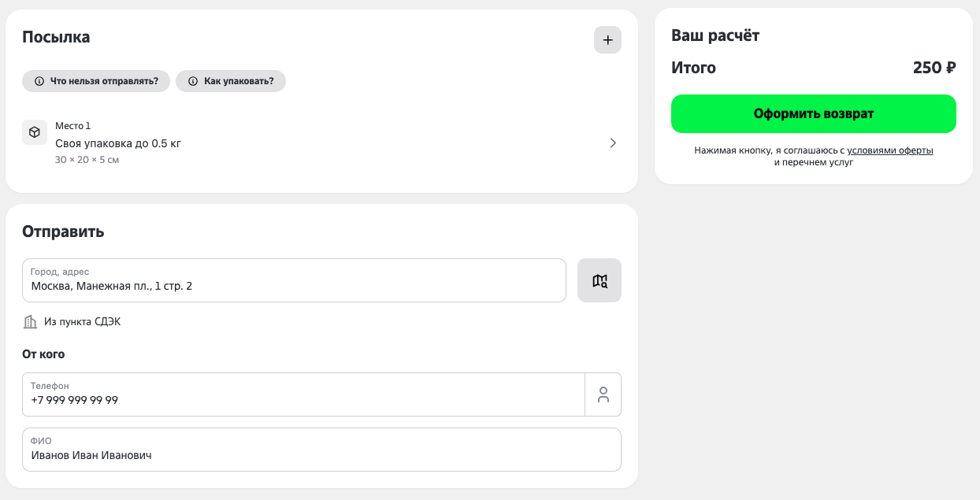Select 'Своя упаковка до 0.5 кг' row
This screenshot has width=980, height=500.
pos(321,143)
